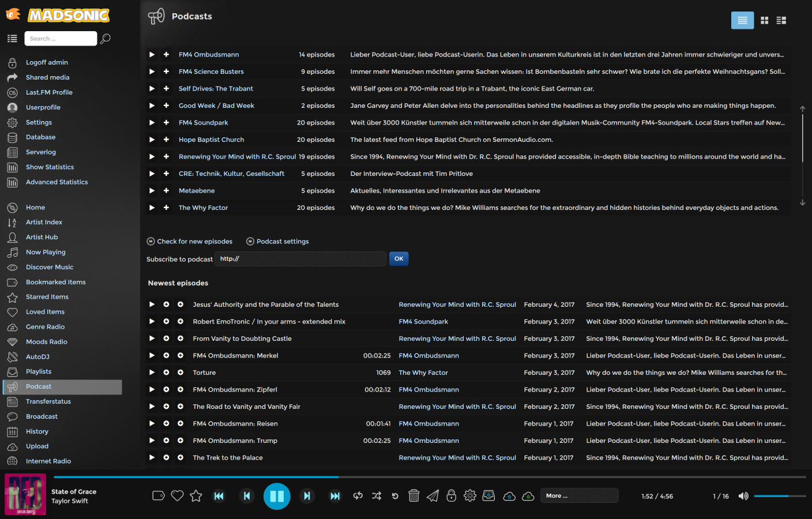Click the trash can icon in player
The image size is (812, 519).
pos(413,496)
